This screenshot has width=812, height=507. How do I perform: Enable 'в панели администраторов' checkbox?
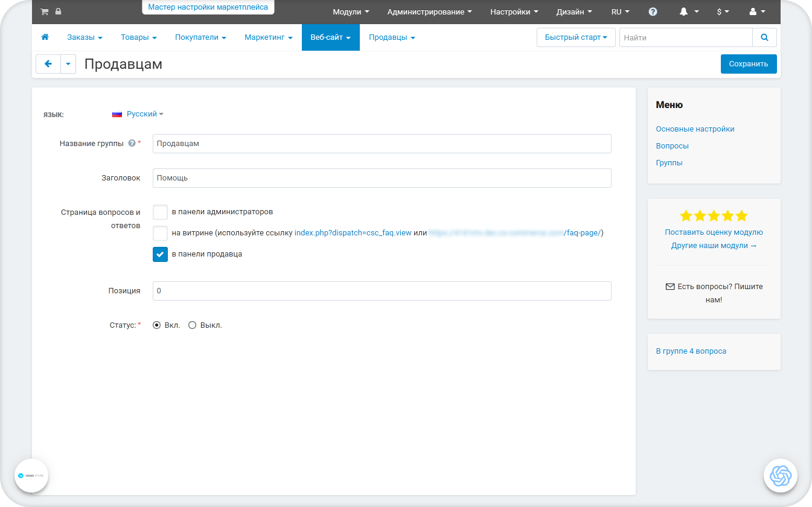pyautogui.click(x=160, y=212)
